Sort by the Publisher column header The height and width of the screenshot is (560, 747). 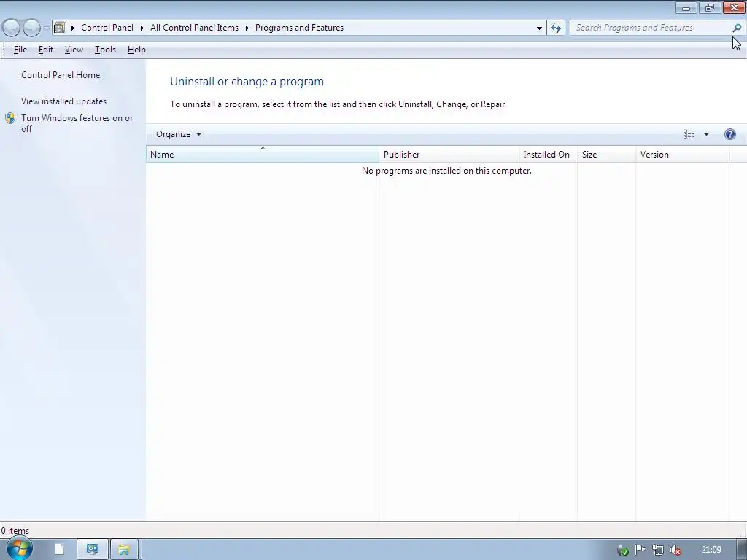point(449,155)
